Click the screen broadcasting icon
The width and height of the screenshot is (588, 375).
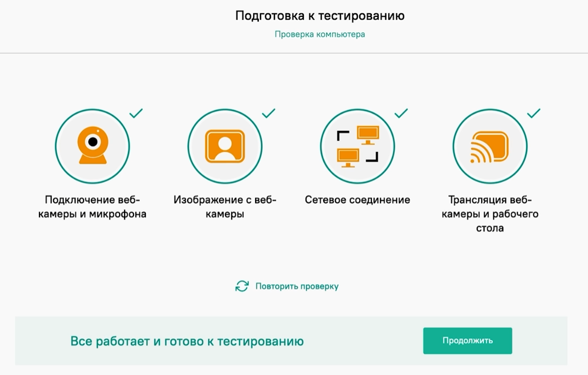(x=490, y=146)
